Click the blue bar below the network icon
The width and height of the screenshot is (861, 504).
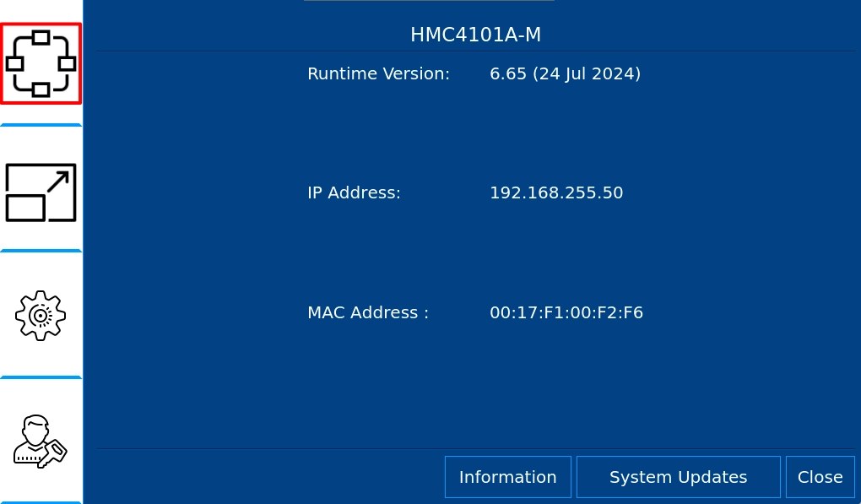pyautogui.click(x=41, y=125)
